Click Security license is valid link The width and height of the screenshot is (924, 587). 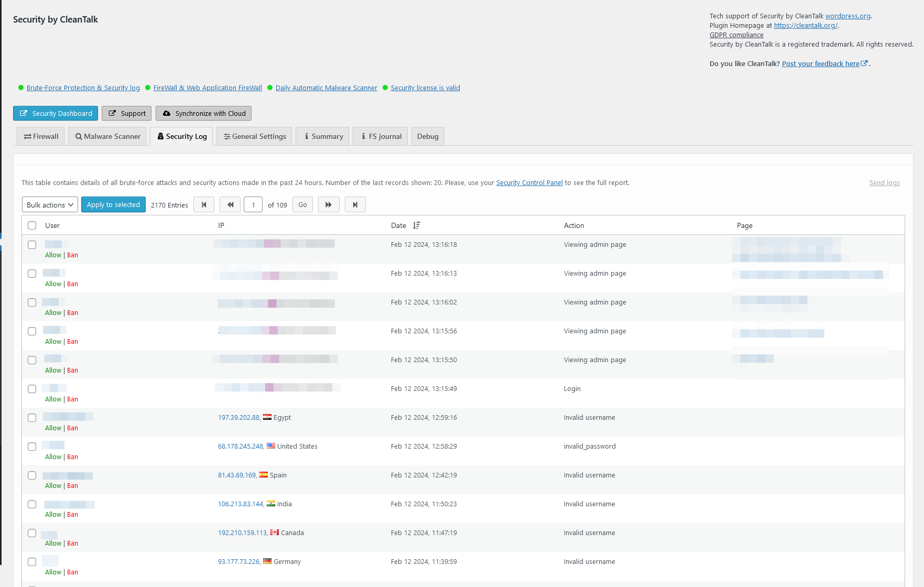(x=426, y=88)
